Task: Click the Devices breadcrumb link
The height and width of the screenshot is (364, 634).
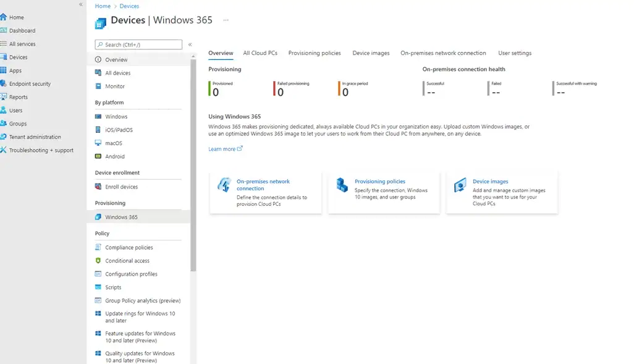Action: [x=129, y=6]
